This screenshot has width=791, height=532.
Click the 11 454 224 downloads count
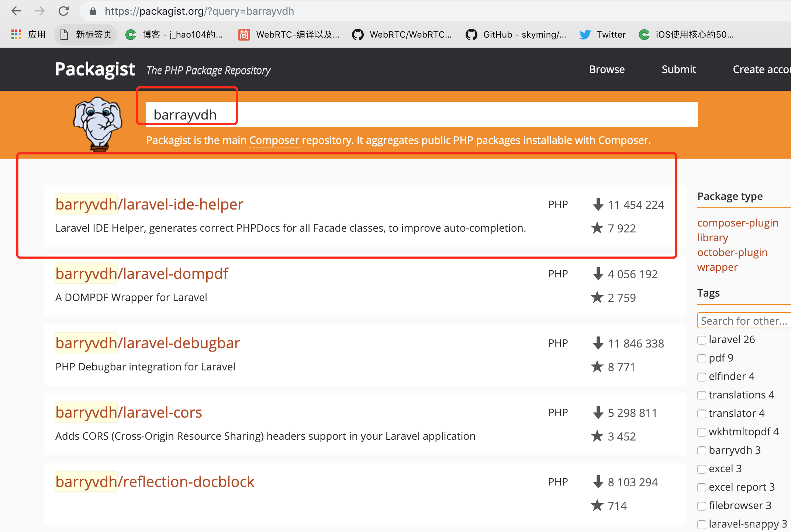[x=636, y=204]
